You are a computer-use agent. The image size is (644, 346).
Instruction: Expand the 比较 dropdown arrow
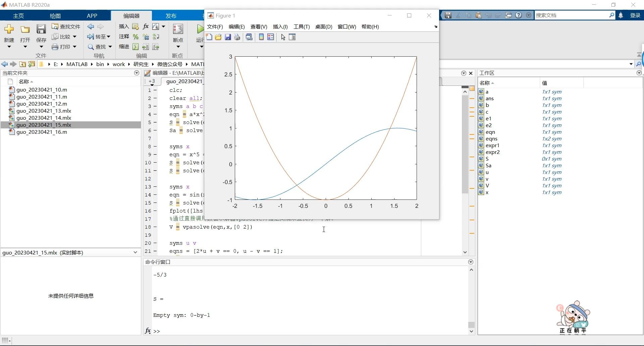[x=74, y=37]
